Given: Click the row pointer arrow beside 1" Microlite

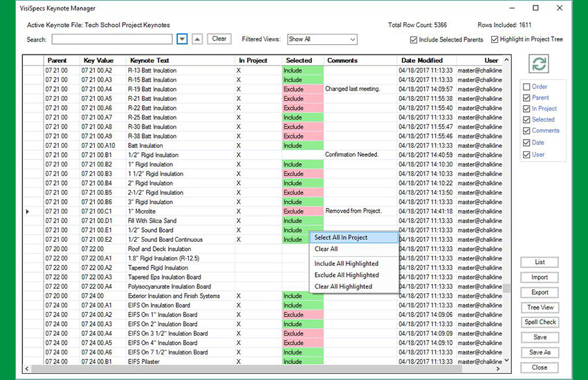Looking at the screenshot, I should pyautogui.click(x=28, y=211).
